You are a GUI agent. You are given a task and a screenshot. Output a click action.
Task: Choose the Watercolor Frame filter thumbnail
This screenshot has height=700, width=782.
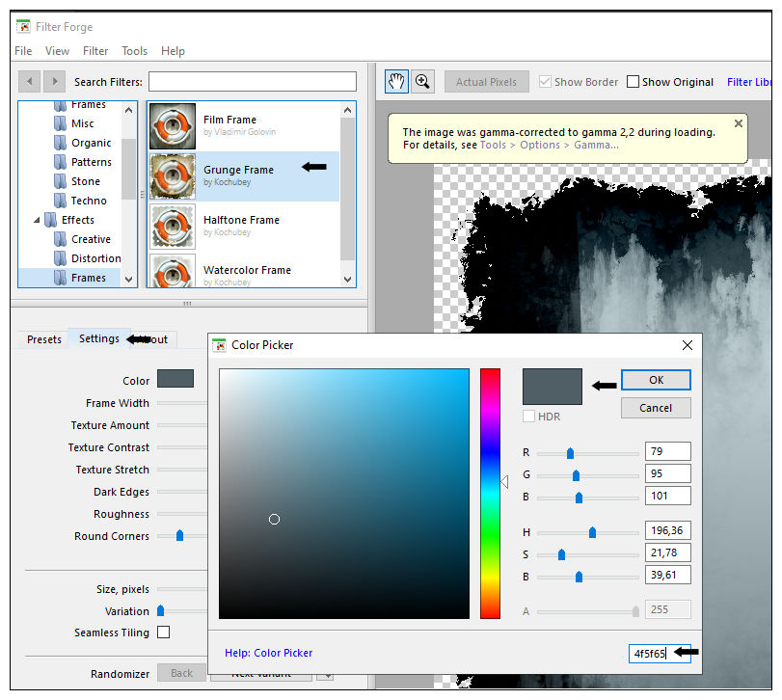[173, 271]
